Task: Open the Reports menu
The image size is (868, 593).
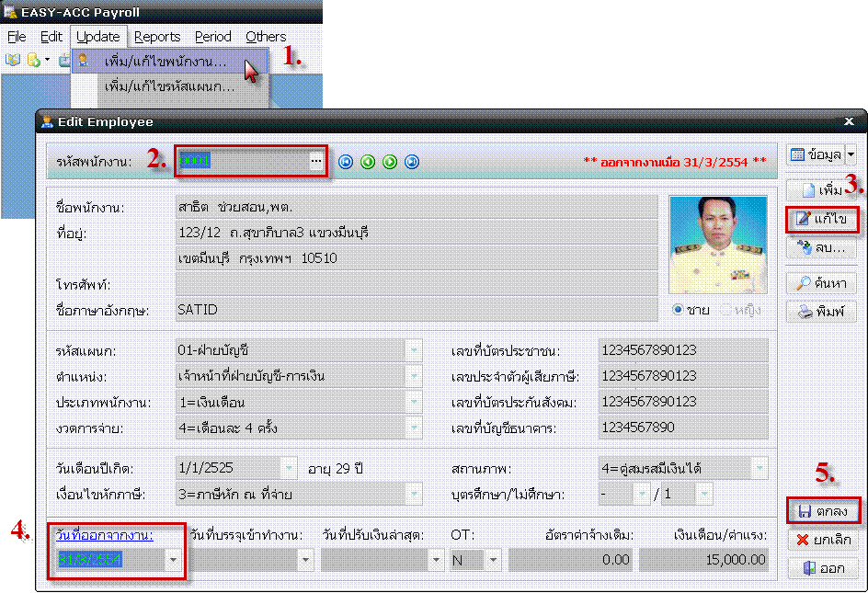Action: click(157, 37)
